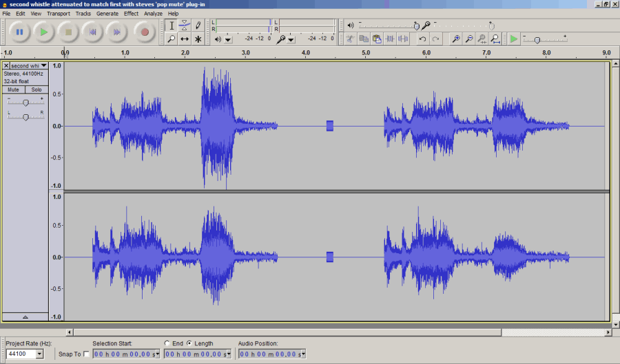Open the Help menu
This screenshot has height=364, width=620.
click(x=173, y=14)
